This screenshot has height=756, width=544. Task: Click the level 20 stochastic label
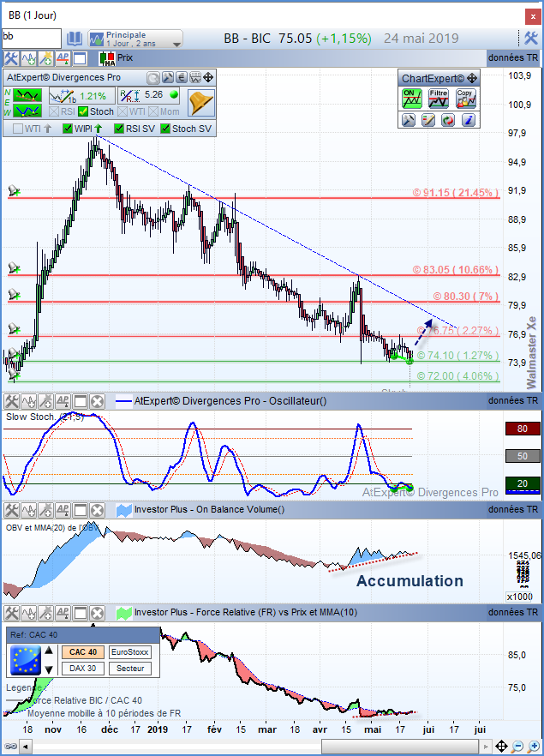[523, 483]
